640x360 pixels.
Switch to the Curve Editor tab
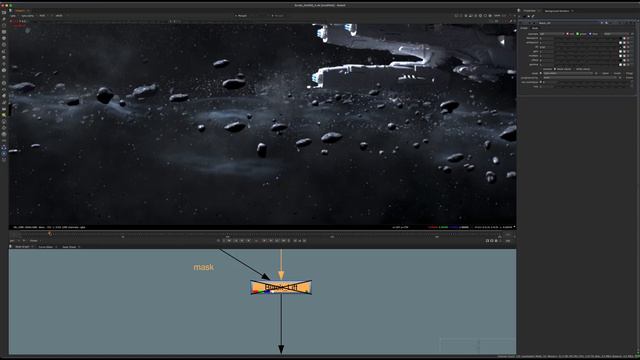pos(46,247)
